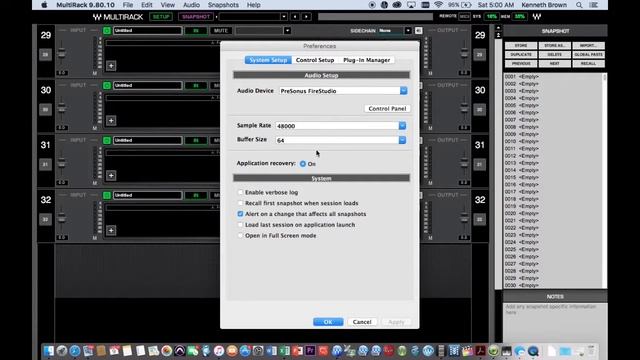
Task: Toggle Application recovery On radio button
Action: pyautogui.click(x=303, y=164)
